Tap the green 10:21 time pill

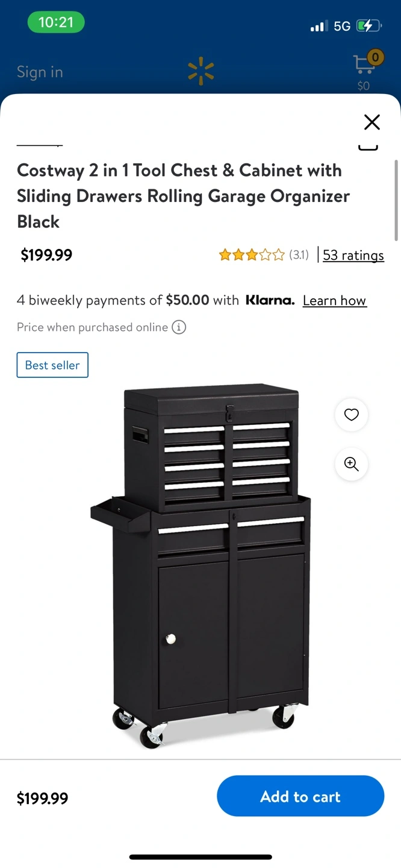tap(56, 22)
